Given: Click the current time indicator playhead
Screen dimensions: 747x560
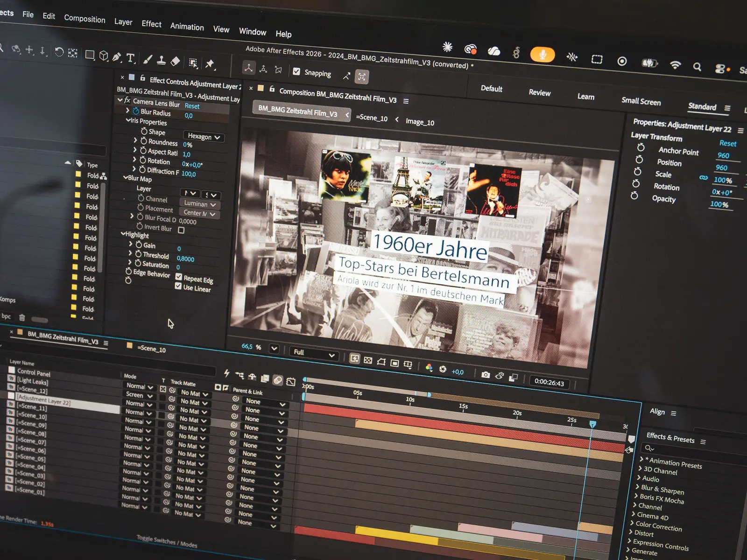Looking at the screenshot, I should 593,424.
